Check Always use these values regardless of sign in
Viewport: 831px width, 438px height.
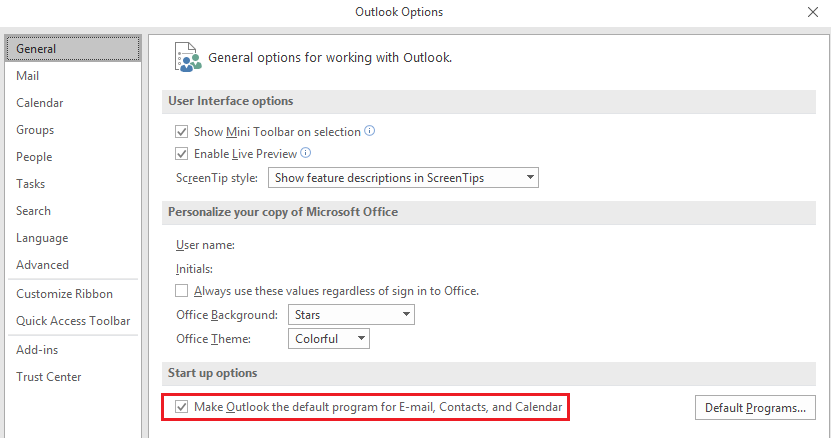182,291
